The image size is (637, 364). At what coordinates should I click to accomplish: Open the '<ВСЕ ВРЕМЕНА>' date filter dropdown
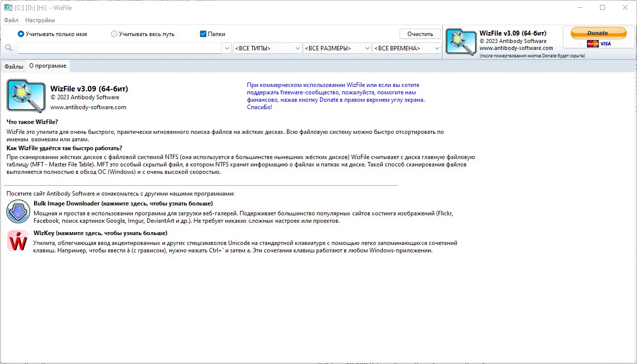(407, 48)
